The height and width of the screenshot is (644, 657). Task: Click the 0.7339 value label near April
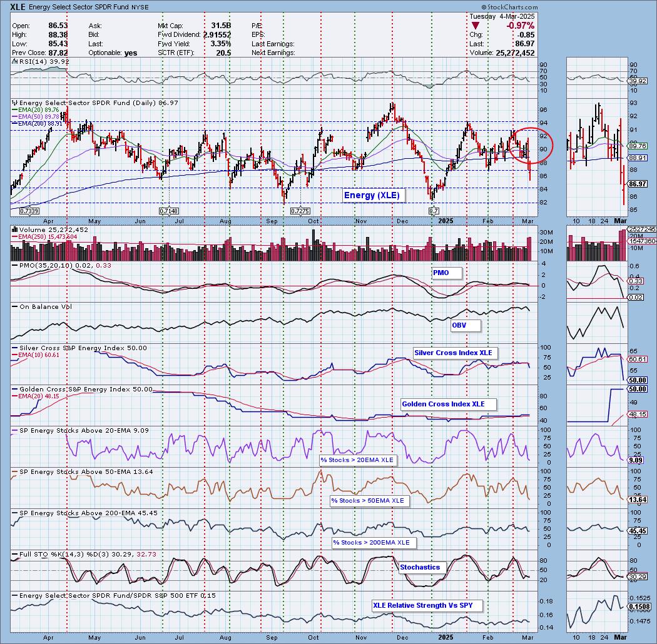pyautogui.click(x=29, y=211)
